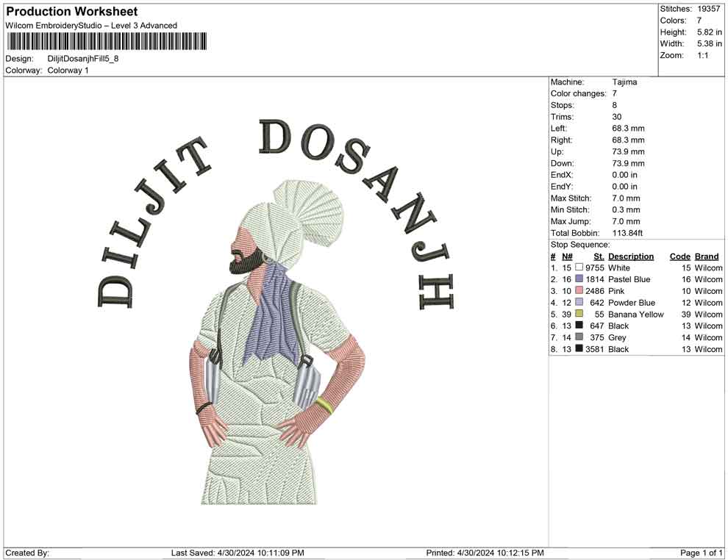
Task: Click the 'N#' column header
Action: click(x=567, y=256)
